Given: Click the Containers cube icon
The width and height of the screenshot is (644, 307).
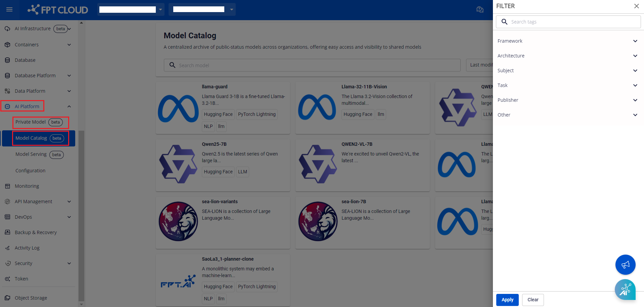Looking at the screenshot, I should coord(7,45).
